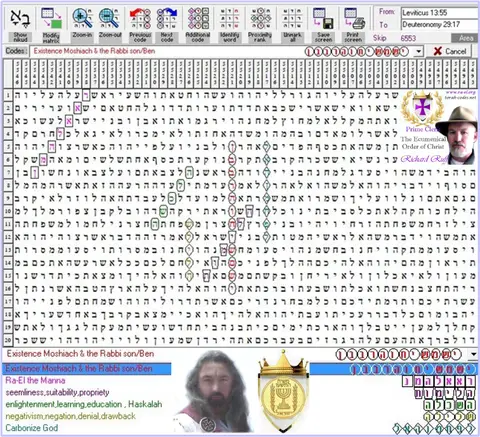Click the Codes text field
The width and height of the screenshot is (480, 437).
[222, 52]
